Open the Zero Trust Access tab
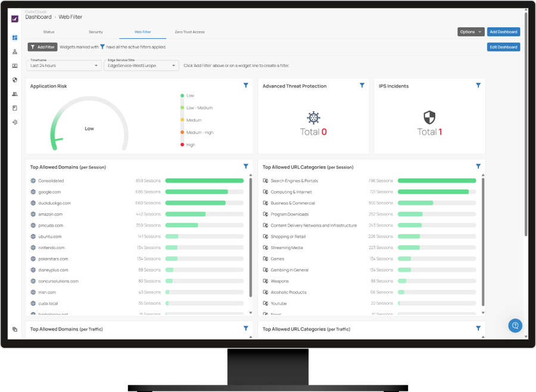The width and height of the screenshot is (536, 392). (x=189, y=32)
